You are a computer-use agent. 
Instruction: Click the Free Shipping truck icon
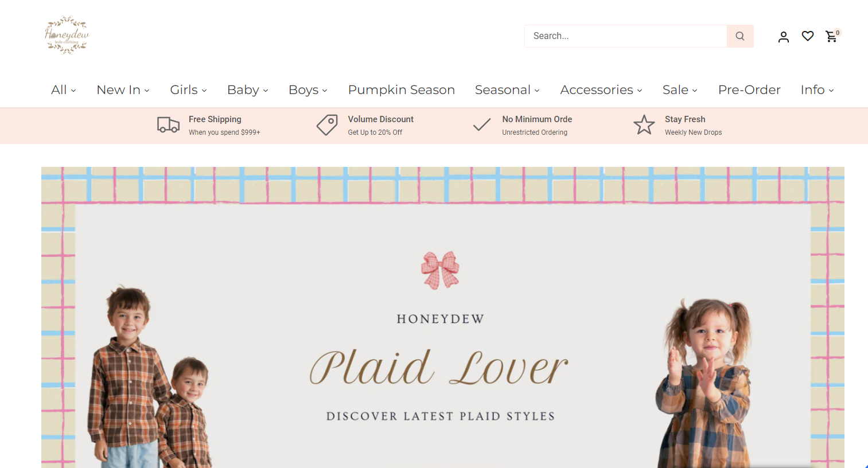[x=168, y=124]
